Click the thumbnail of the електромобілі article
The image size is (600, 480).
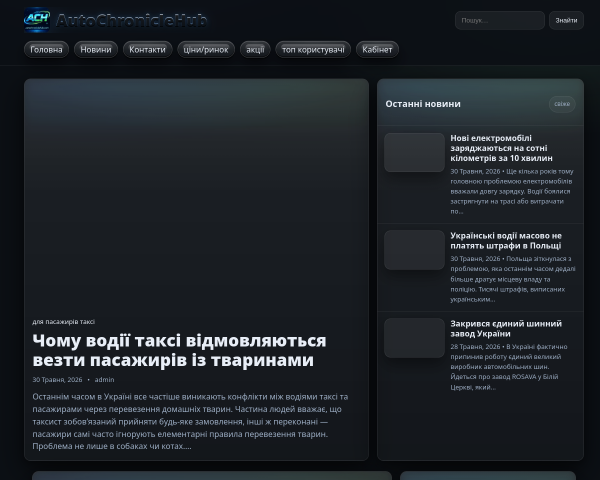coord(414,152)
